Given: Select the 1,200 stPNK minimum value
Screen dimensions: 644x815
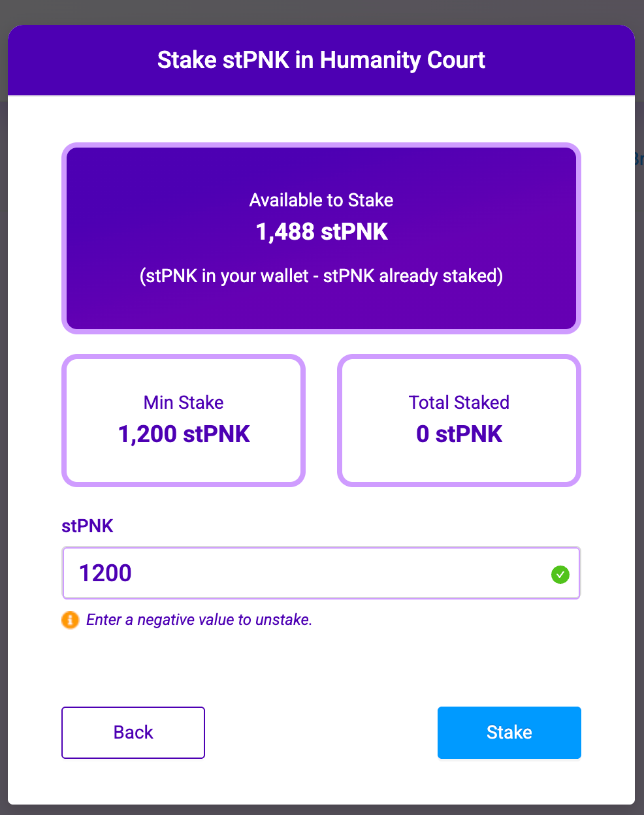Looking at the screenshot, I should tap(184, 434).
